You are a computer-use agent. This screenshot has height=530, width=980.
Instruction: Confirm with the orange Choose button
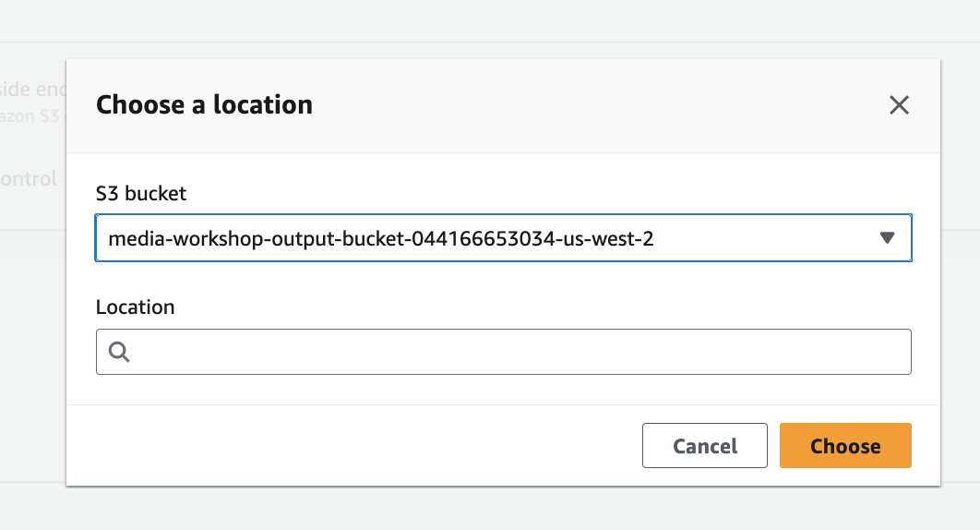[845, 446]
